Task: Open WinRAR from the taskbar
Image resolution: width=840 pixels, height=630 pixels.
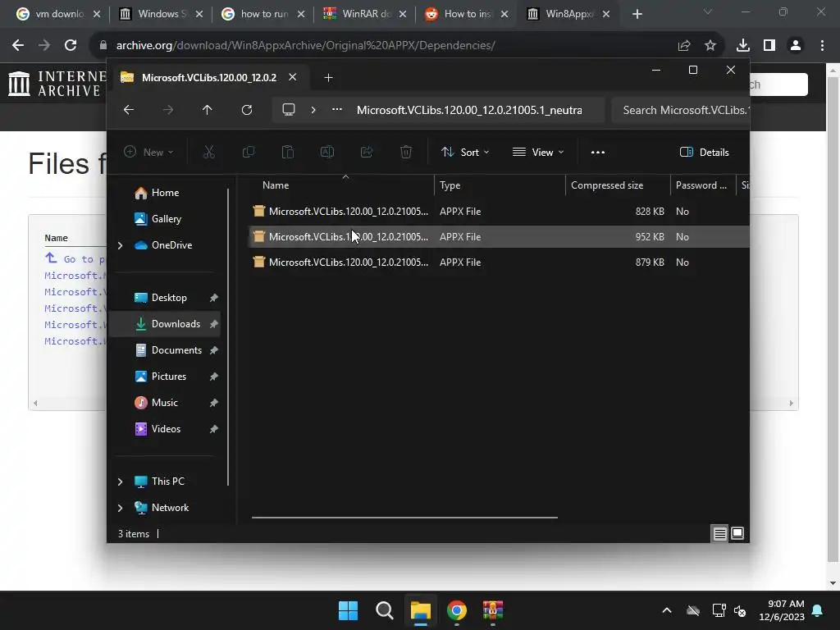Action: (x=493, y=610)
